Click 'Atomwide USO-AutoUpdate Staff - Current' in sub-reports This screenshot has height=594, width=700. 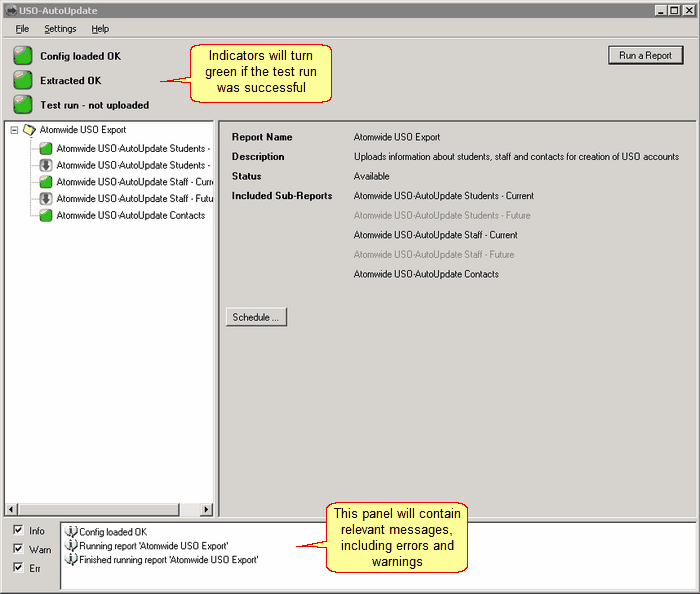click(435, 235)
